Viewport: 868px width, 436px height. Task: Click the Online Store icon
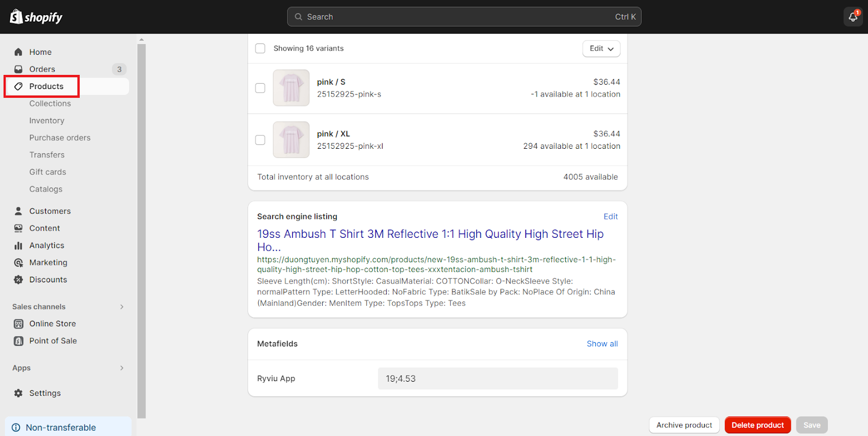coord(18,324)
